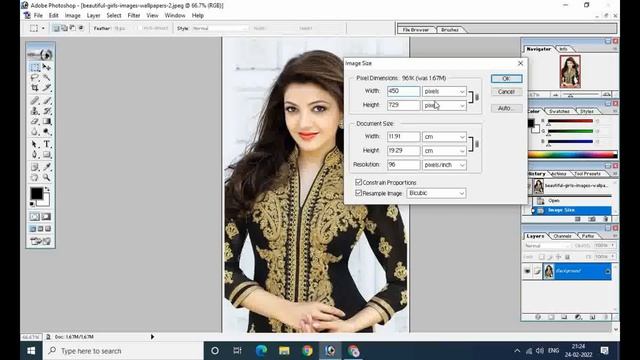
Task: Click Windows Start button
Action: (31, 351)
